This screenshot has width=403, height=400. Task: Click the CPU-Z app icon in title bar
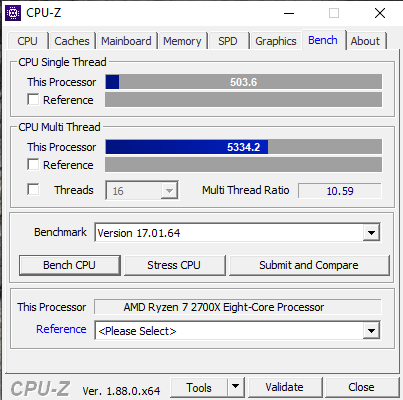[13, 13]
